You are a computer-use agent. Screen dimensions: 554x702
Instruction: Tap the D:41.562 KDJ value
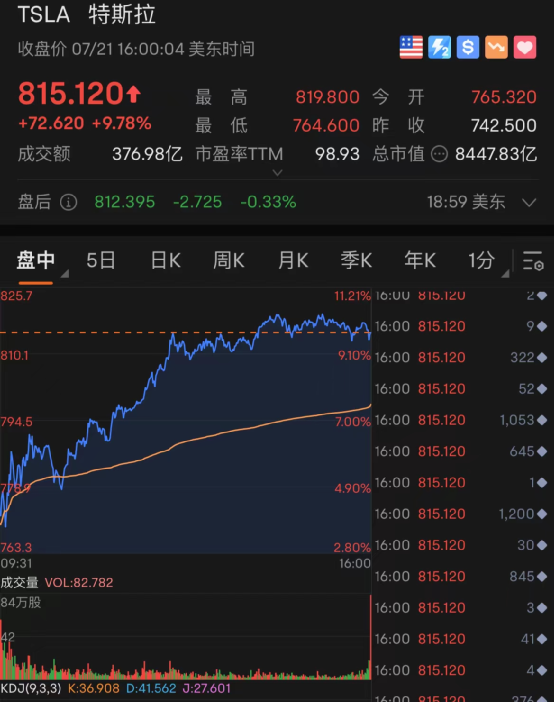coord(151,689)
